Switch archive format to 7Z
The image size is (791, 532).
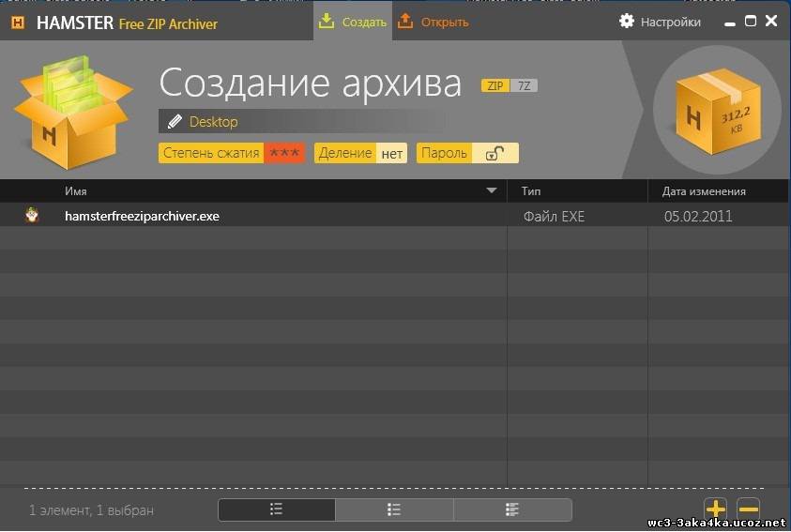click(525, 86)
